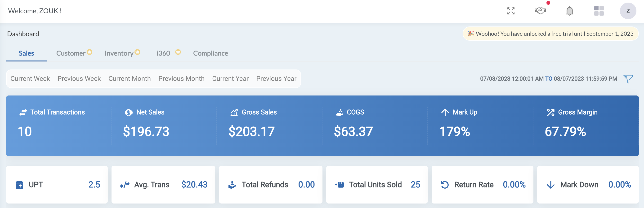644x208 pixels.
Task: Switch to the Customer tab
Action: (71, 53)
